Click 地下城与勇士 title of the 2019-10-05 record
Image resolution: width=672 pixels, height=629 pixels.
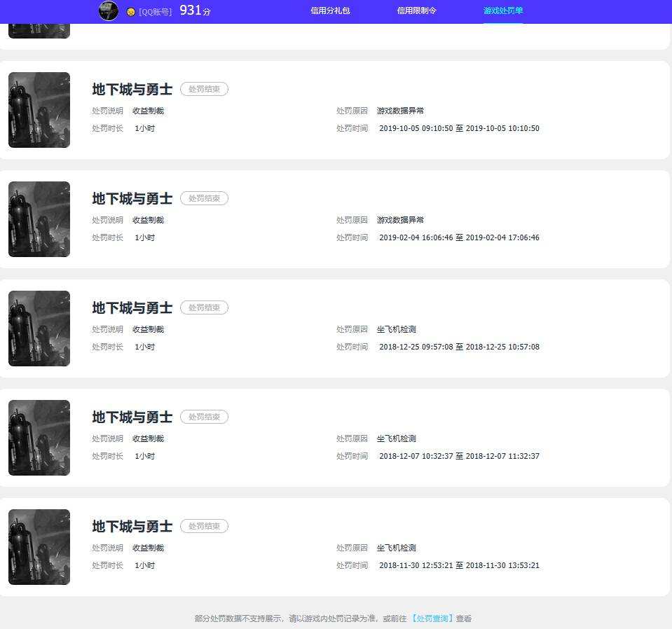point(132,89)
